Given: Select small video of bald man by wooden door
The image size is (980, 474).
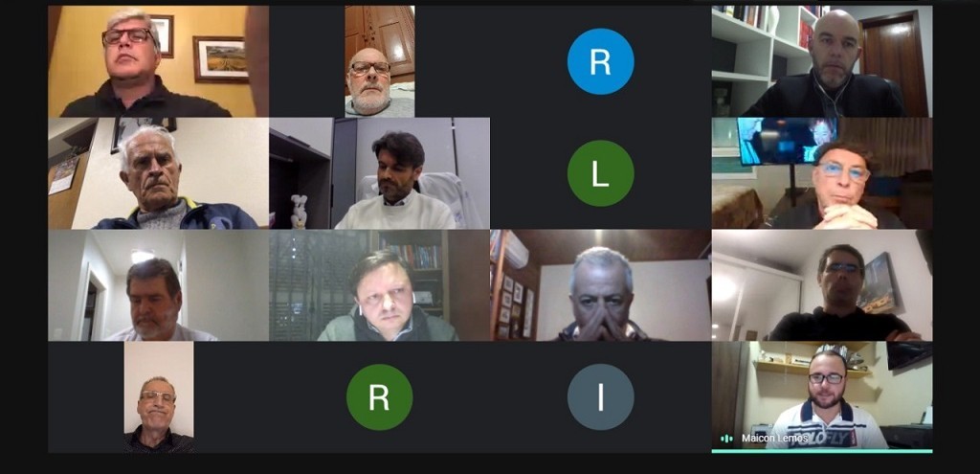Looking at the screenshot, I should click(379, 61).
